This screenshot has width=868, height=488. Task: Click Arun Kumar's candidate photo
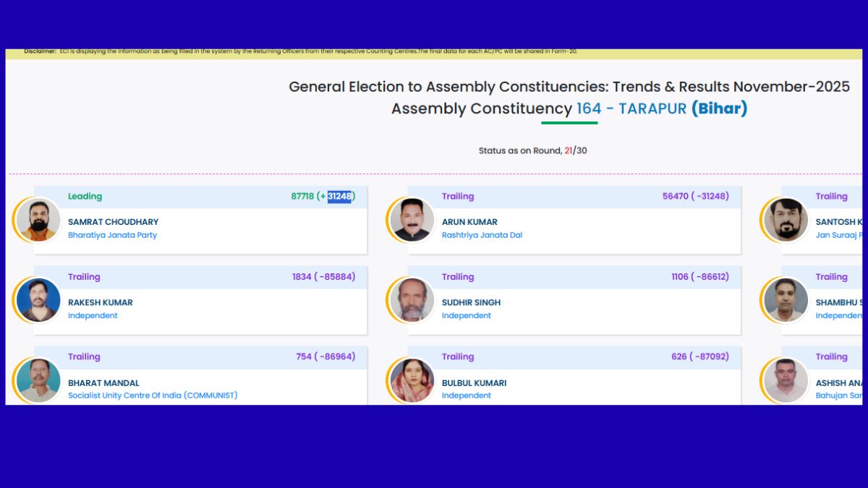click(x=412, y=220)
